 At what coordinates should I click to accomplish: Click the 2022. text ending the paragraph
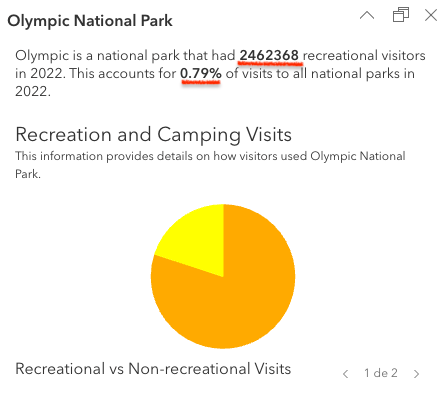click(x=33, y=91)
